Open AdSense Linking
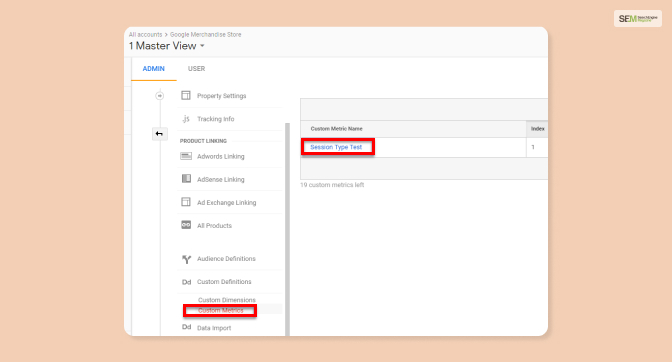Image resolution: width=672 pixels, height=362 pixels. coord(221,180)
